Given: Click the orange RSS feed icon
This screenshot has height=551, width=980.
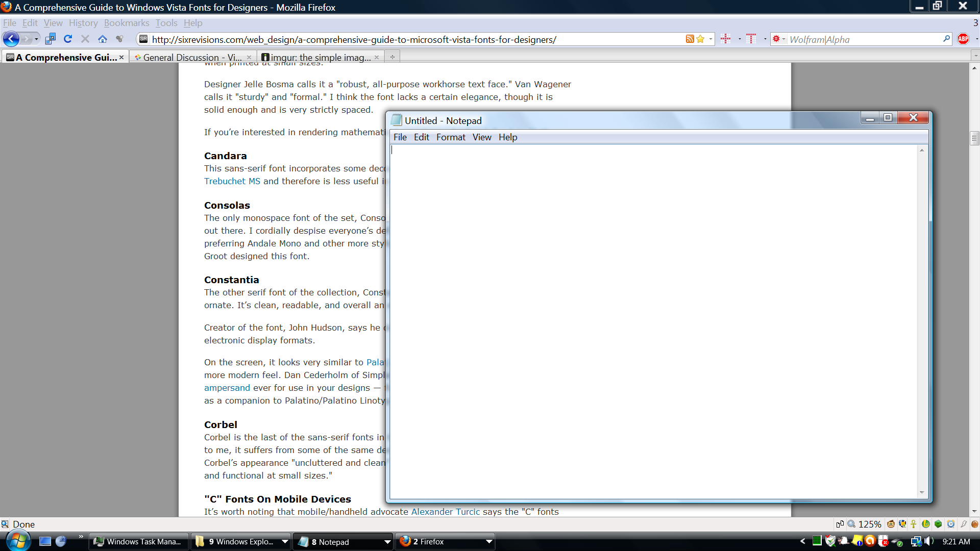Looking at the screenshot, I should (690, 39).
